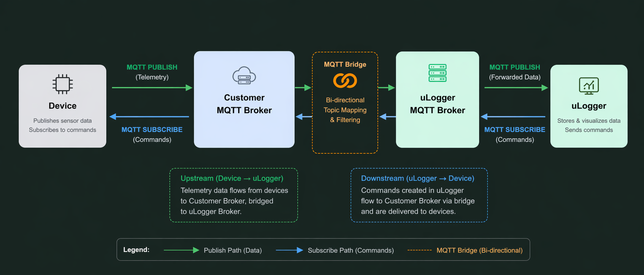Image resolution: width=644 pixels, height=275 pixels.
Task: Click the green legend arrow sample
Action: (182, 250)
